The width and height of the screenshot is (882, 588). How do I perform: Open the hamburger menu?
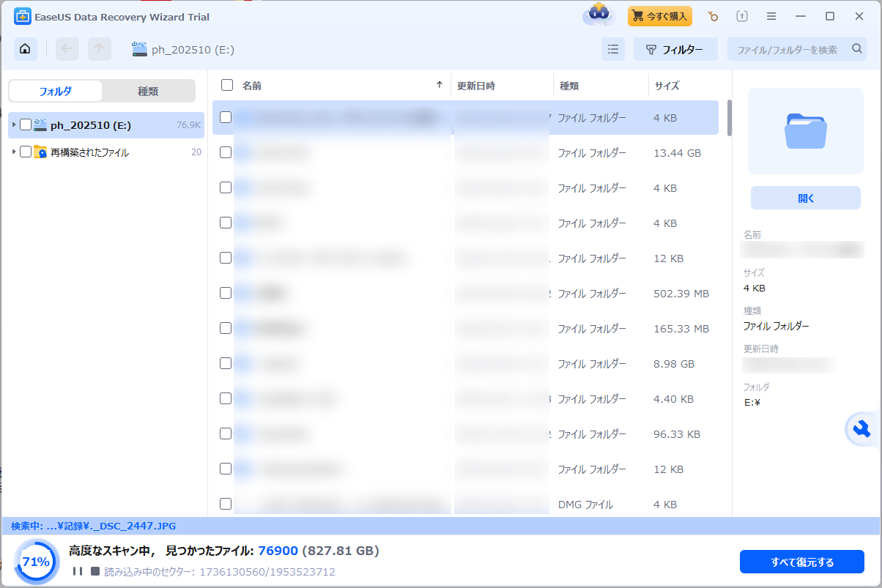[771, 16]
